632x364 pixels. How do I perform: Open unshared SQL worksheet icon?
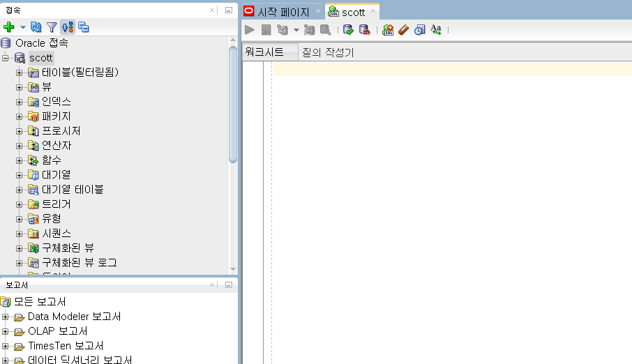(388, 30)
